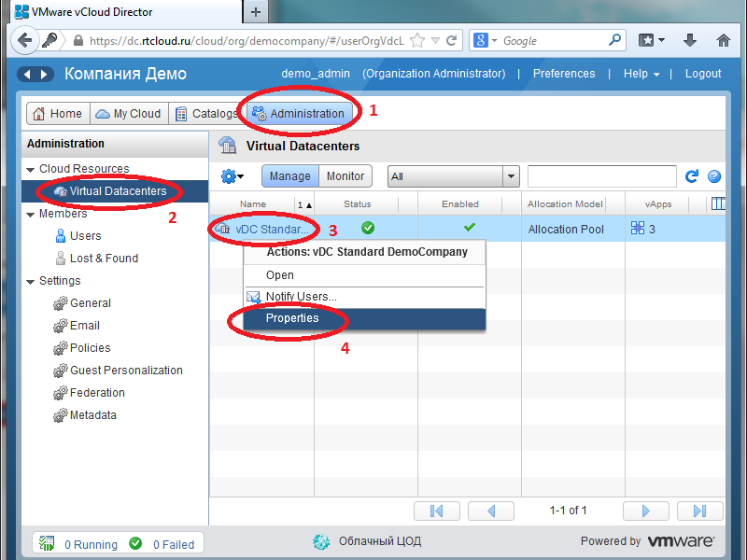Image resolution: width=747 pixels, height=560 pixels.
Task: Open Lost & Found in the sidebar
Action: tap(104, 259)
